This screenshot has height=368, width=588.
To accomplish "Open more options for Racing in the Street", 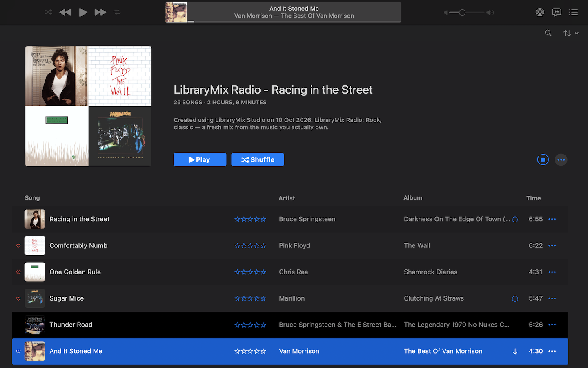I will (552, 219).
